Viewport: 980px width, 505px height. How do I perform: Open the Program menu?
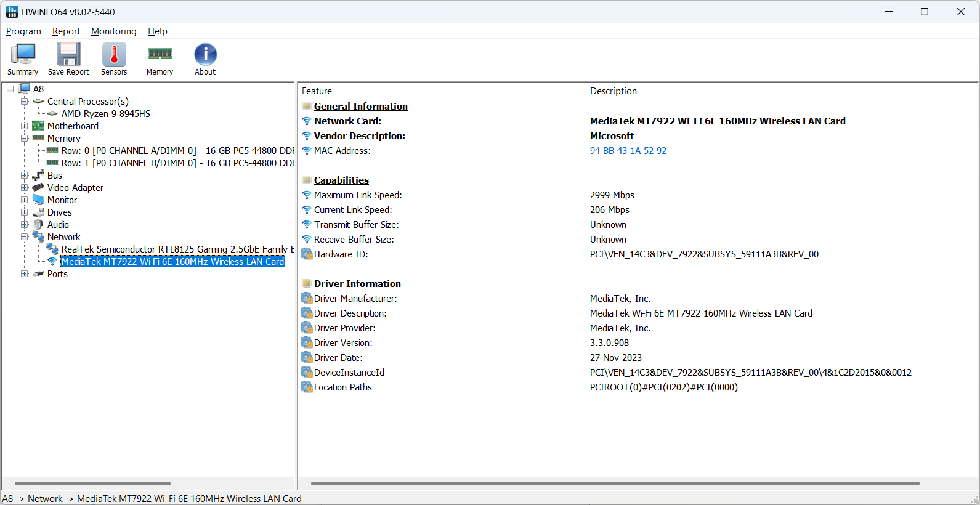pyautogui.click(x=23, y=31)
